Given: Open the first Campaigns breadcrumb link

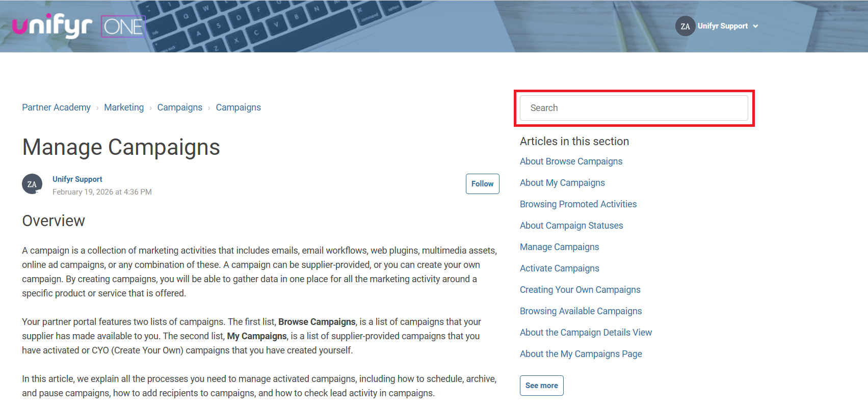Looking at the screenshot, I should coord(179,107).
